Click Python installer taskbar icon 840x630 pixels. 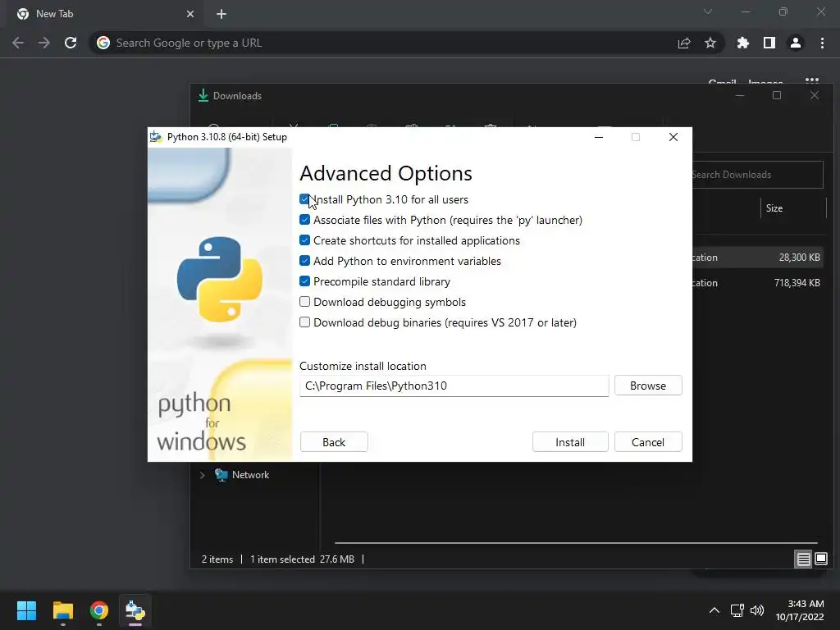(x=135, y=610)
